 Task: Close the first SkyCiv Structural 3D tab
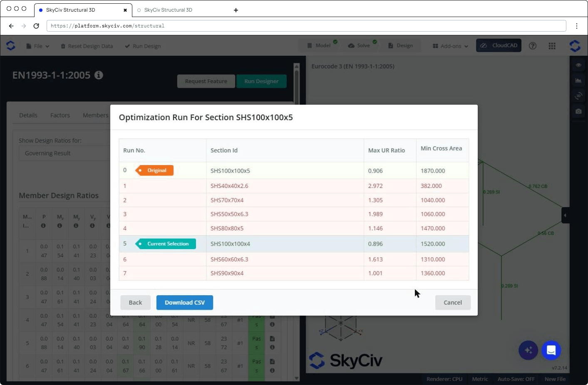click(x=125, y=10)
